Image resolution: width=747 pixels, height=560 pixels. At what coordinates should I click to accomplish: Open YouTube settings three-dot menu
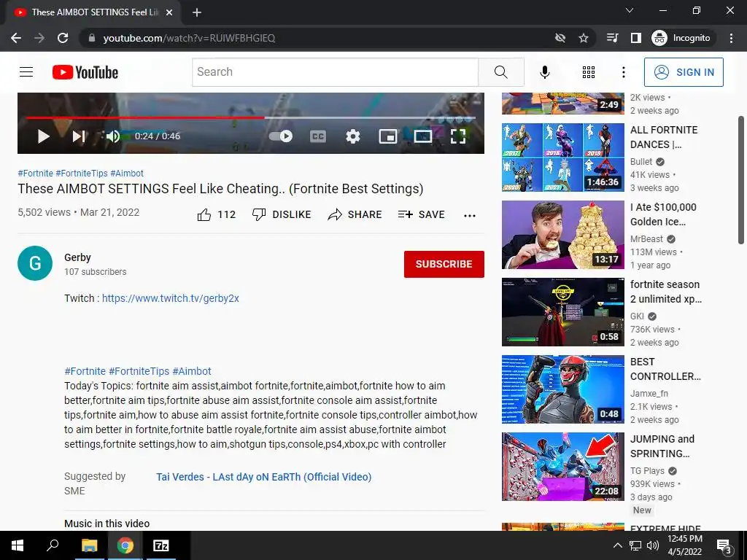623,72
